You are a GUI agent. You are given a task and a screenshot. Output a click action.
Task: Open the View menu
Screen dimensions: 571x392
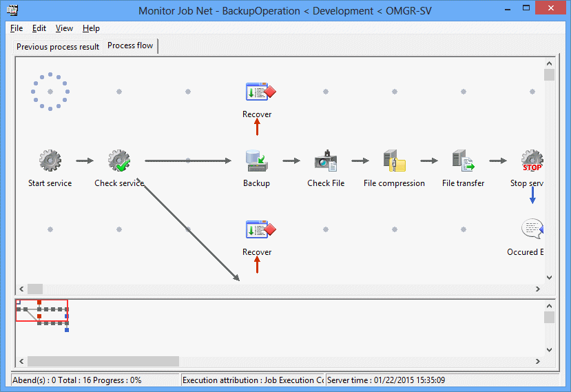(x=64, y=28)
